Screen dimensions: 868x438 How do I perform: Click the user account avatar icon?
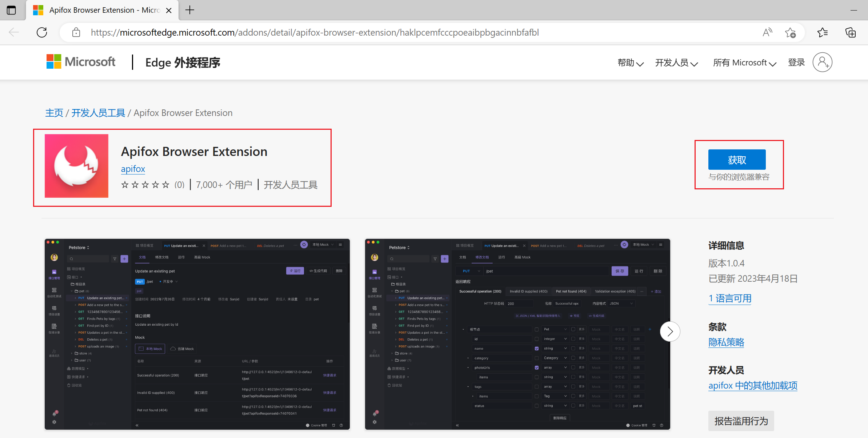point(822,63)
